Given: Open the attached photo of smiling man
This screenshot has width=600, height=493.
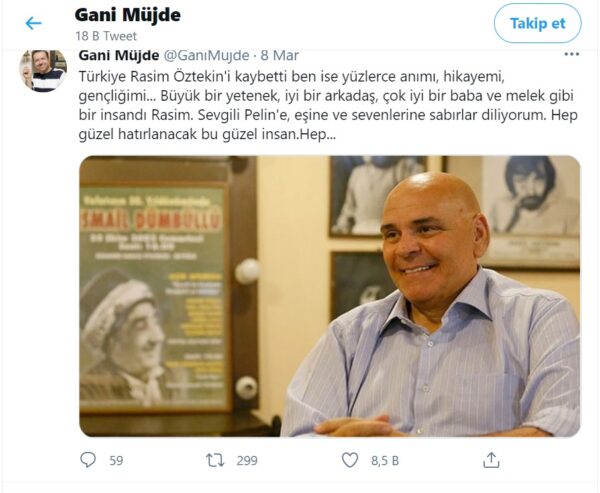Looking at the screenshot, I should pyautogui.click(x=330, y=296).
